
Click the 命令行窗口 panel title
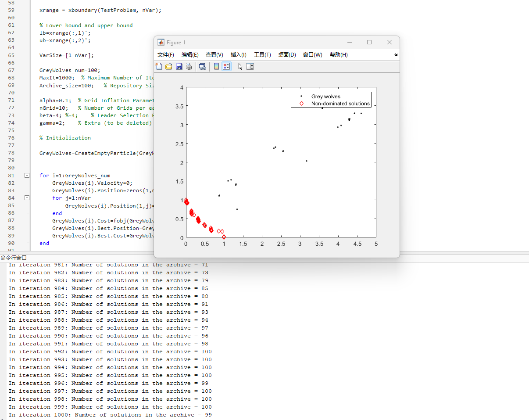click(x=14, y=258)
